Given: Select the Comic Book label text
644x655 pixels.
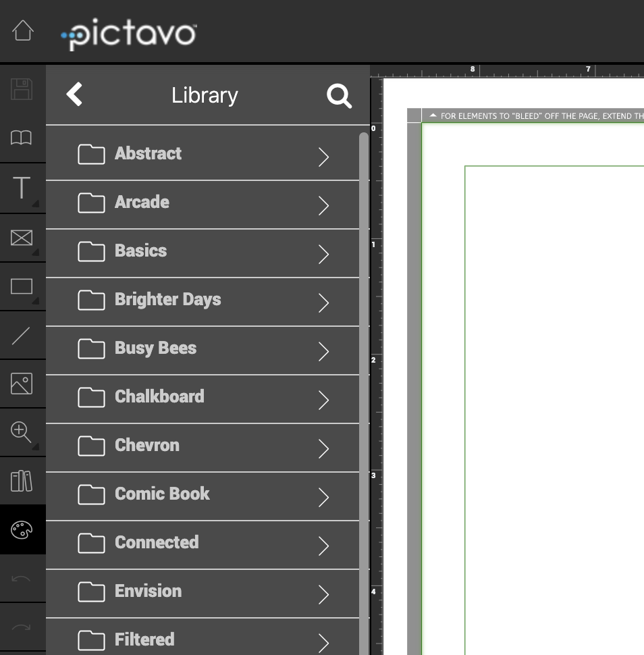Looking at the screenshot, I should 162,494.
